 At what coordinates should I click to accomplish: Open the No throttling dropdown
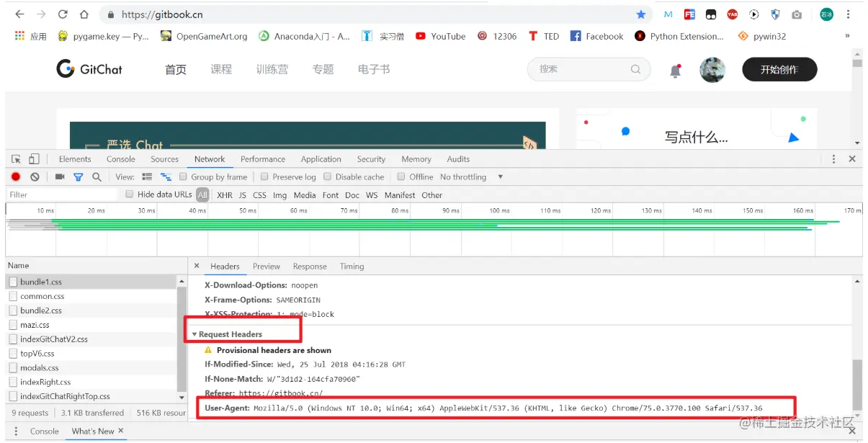472,176
